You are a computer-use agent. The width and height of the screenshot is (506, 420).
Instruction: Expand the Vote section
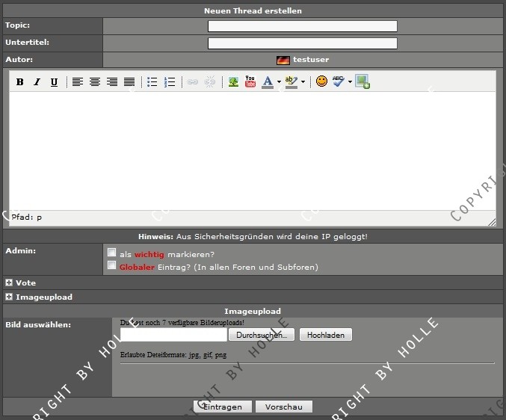click(x=9, y=283)
